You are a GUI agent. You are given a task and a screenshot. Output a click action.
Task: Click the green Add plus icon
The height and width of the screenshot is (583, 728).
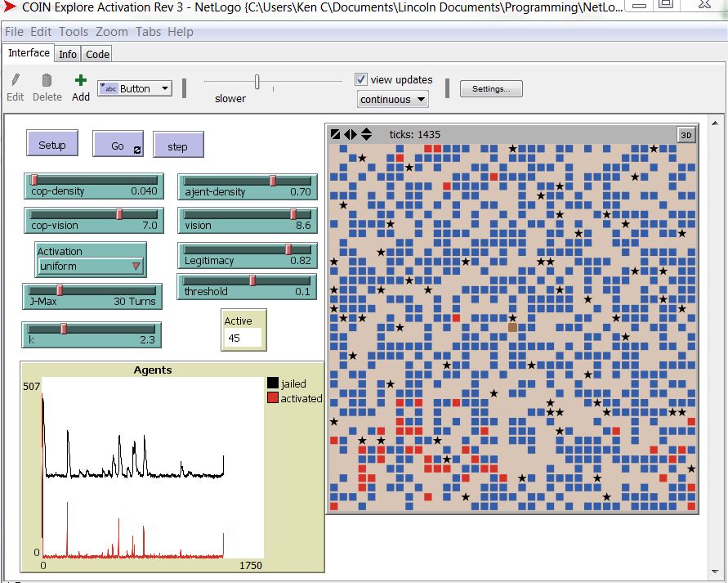coord(80,80)
